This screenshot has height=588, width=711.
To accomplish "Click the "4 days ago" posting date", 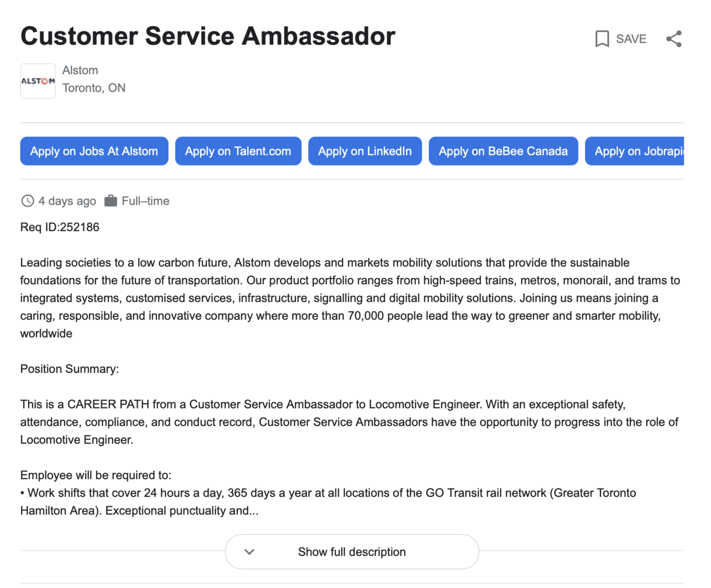I will pyautogui.click(x=67, y=201).
